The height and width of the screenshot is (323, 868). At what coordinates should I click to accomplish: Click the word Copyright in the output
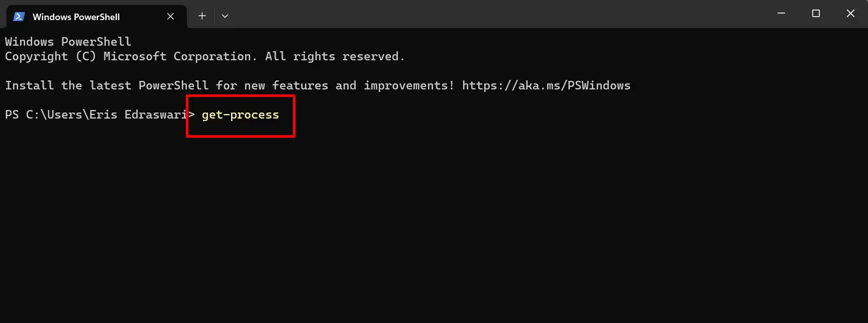pos(36,57)
